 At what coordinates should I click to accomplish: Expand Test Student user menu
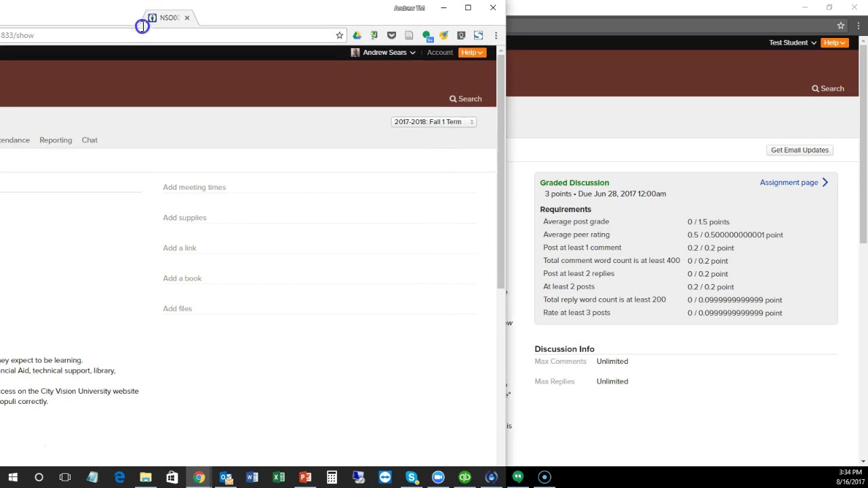point(793,43)
